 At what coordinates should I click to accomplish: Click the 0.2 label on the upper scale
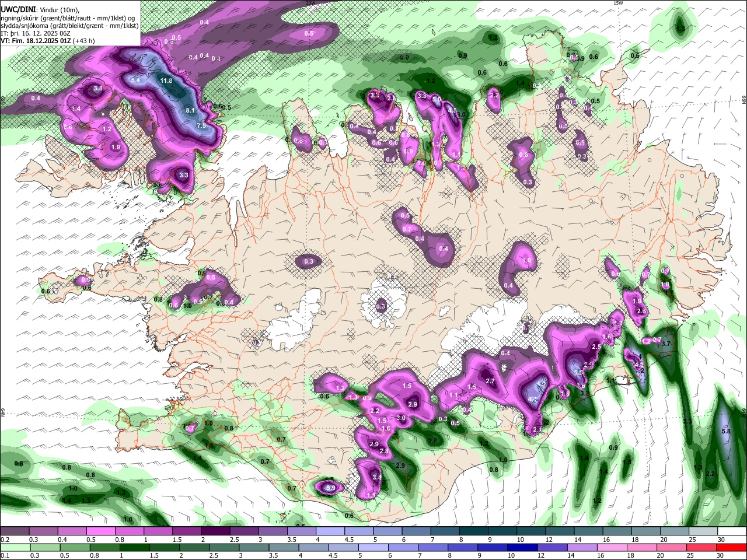5,540
